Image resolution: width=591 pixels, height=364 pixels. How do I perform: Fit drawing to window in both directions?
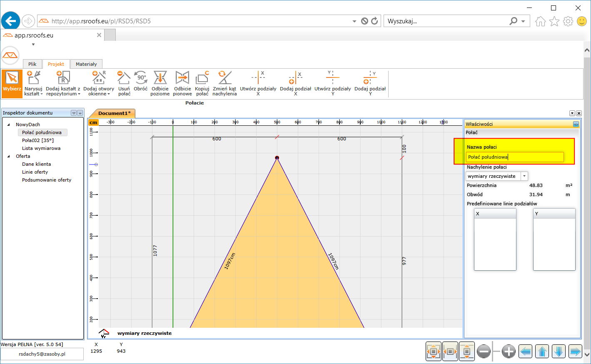(434, 352)
